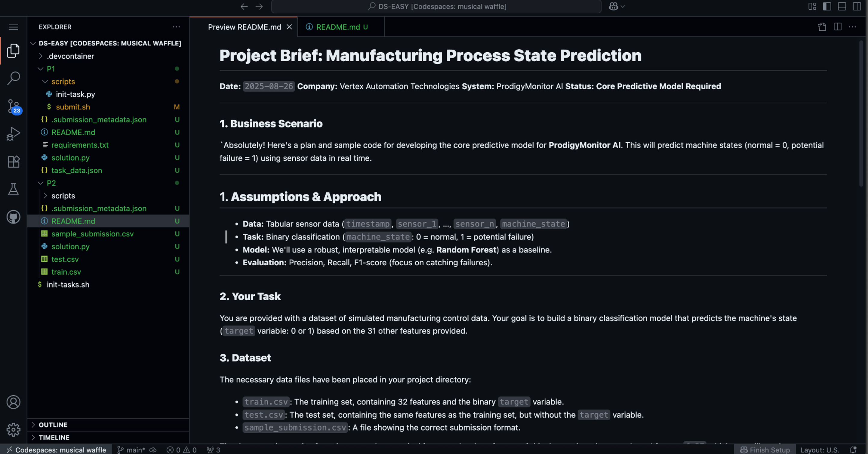The height and width of the screenshot is (454, 868).
Task: Open the Testing flask view
Action: click(x=14, y=190)
